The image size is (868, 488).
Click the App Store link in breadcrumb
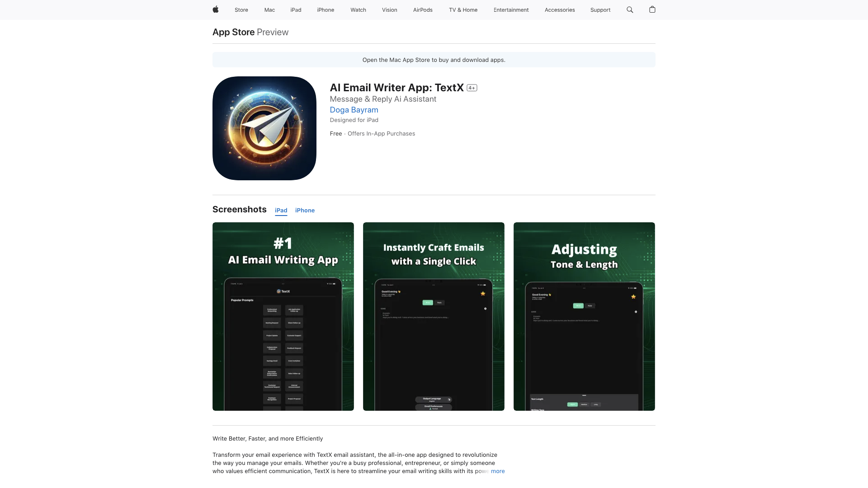(x=234, y=32)
